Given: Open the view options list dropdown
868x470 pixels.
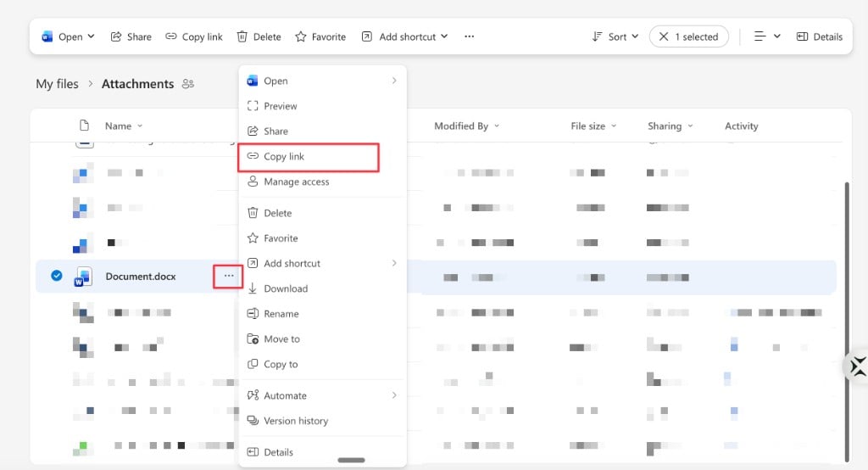Looking at the screenshot, I should 767,36.
